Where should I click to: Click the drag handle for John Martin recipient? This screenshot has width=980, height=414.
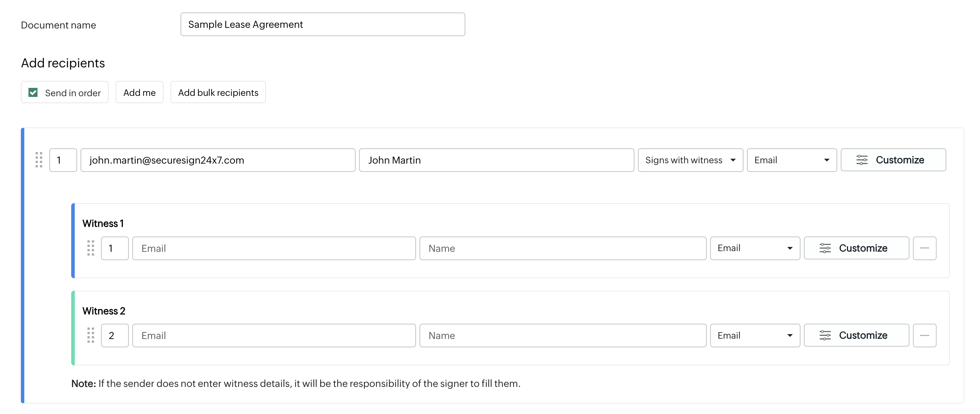pyautogui.click(x=39, y=160)
